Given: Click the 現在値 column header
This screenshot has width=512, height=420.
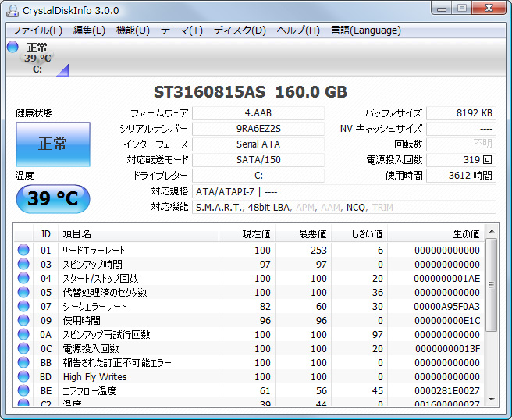Looking at the screenshot, I should point(247,234).
